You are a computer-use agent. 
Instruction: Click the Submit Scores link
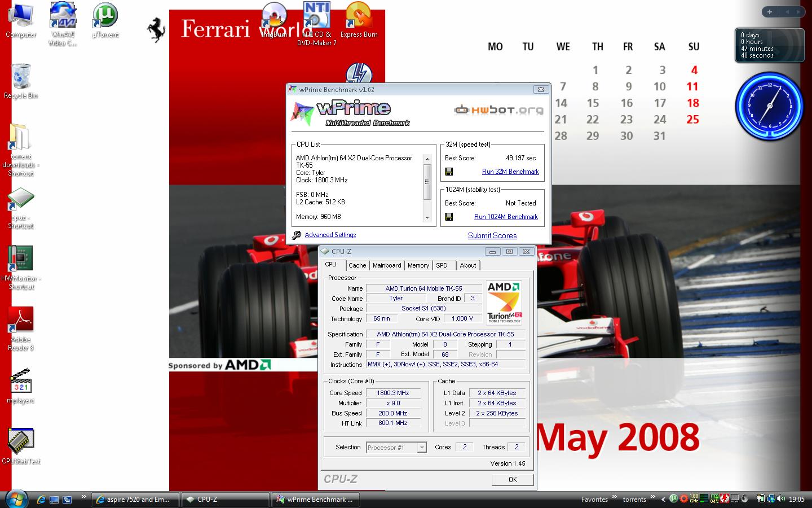492,235
